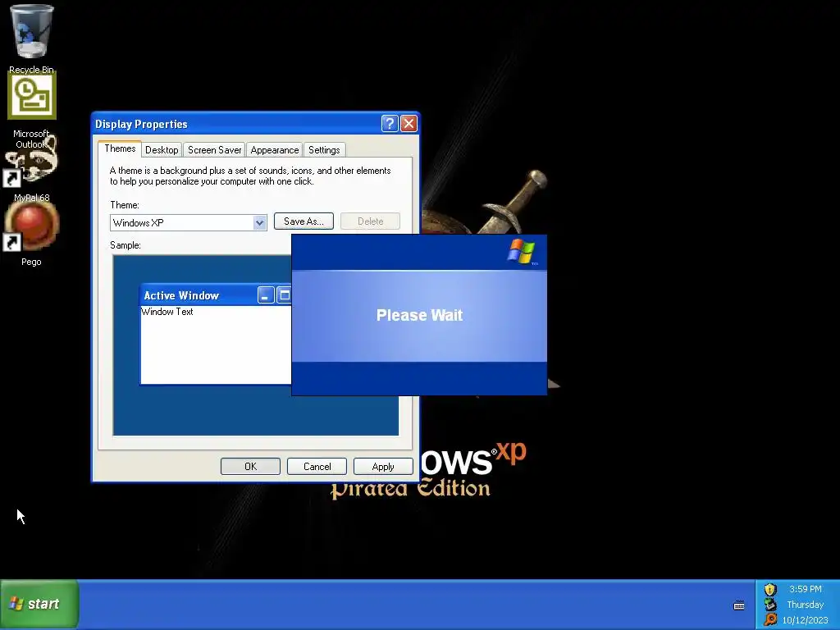Image resolution: width=840 pixels, height=630 pixels.
Task: Expand the Theme dropdown arrow
Action: click(259, 223)
